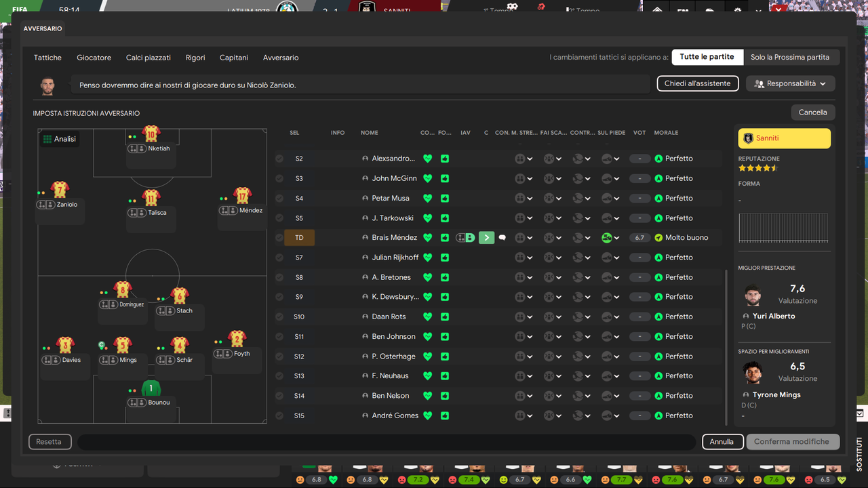Viewport: 868px width, 488px height.
Task: Click the Resetta button
Action: (49, 442)
